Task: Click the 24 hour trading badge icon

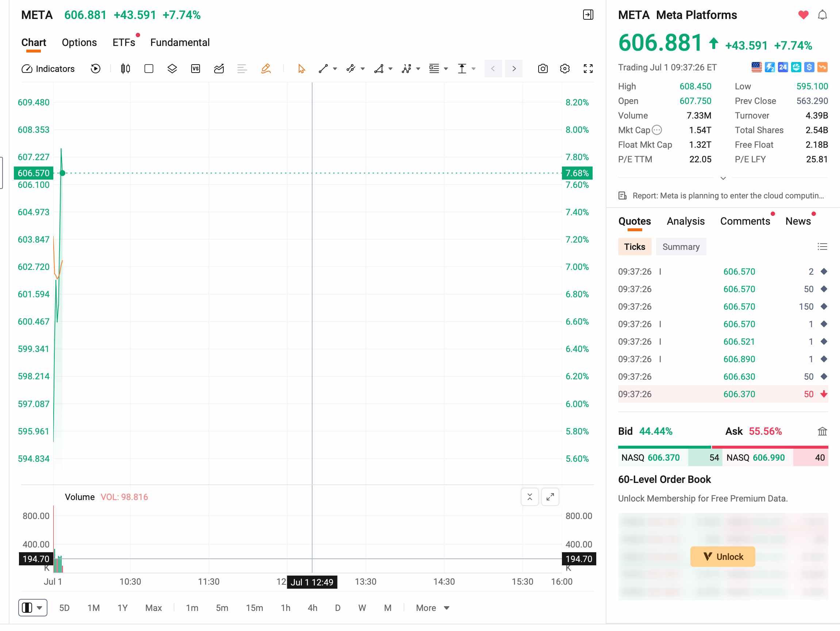Action: [x=783, y=67]
